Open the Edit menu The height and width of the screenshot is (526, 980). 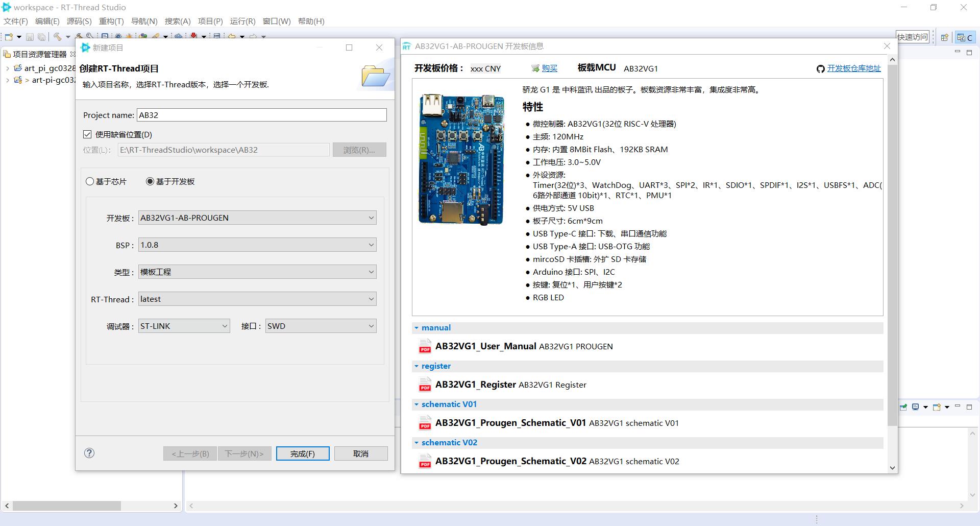[x=47, y=21]
